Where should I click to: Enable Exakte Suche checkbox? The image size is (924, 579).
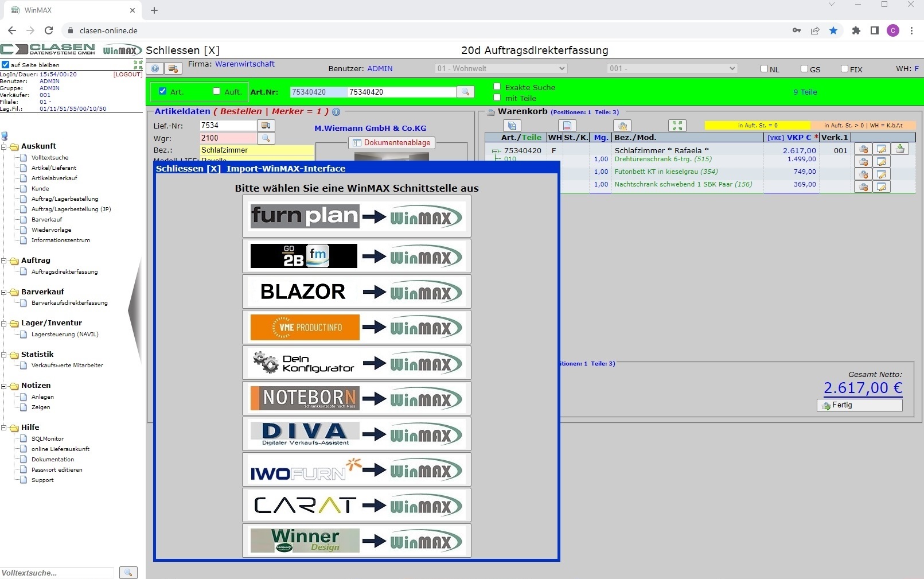click(497, 87)
